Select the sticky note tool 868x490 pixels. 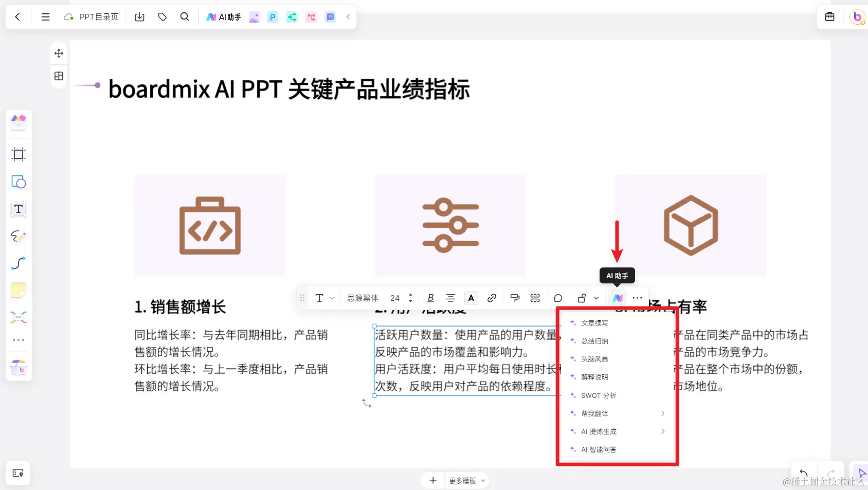[x=19, y=291]
